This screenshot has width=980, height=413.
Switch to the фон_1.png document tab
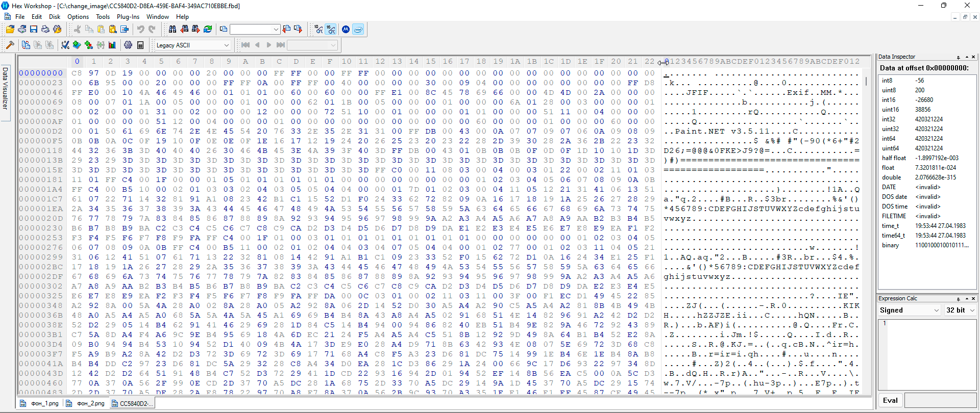point(40,403)
